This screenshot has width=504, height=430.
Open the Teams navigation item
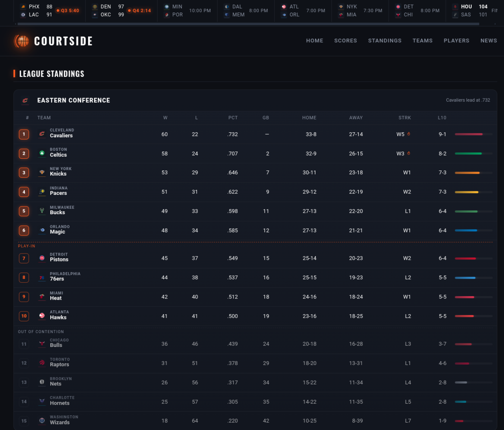[x=422, y=41]
